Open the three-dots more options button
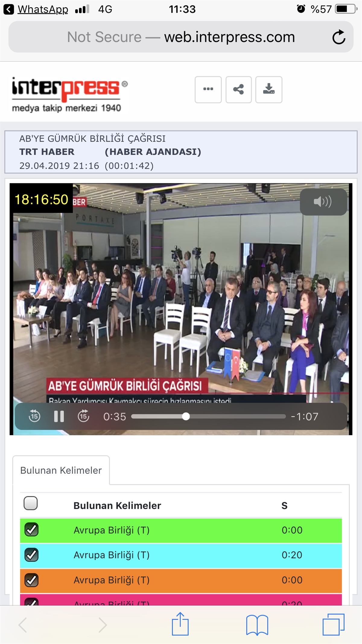The width and height of the screenshot is (362, 644). pos(208,89)
